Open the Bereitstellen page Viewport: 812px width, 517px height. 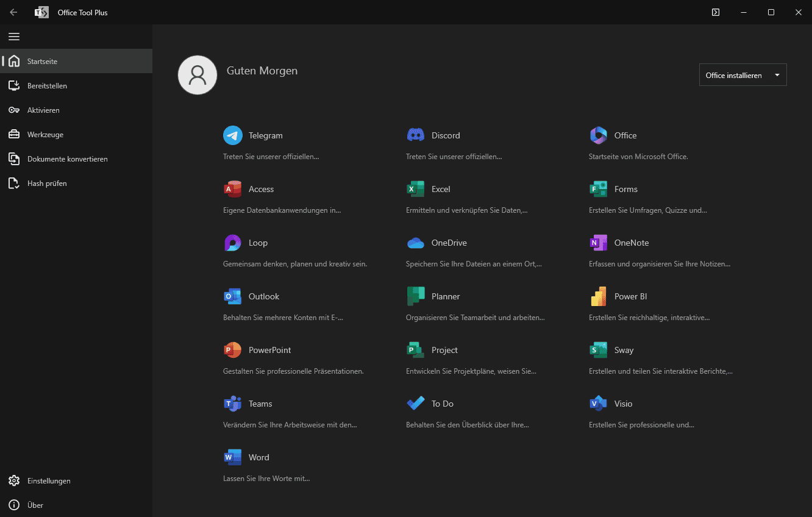click(76, 85)
